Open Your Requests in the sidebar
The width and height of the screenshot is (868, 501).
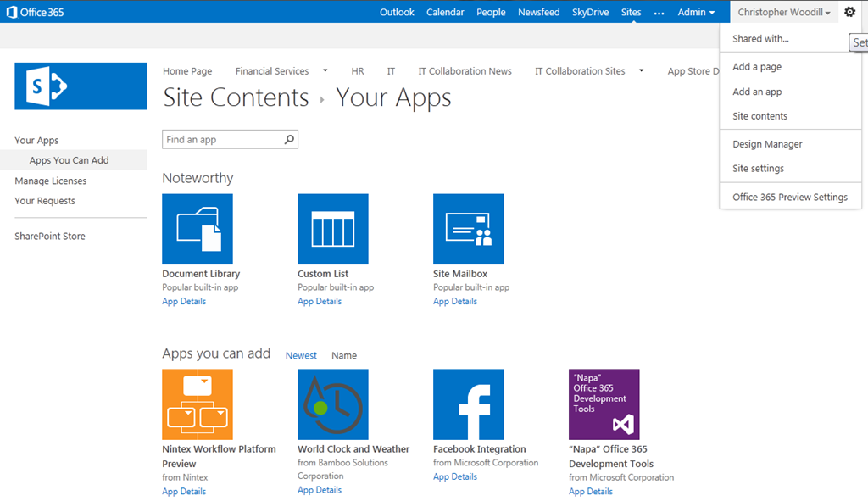(45, 201)
